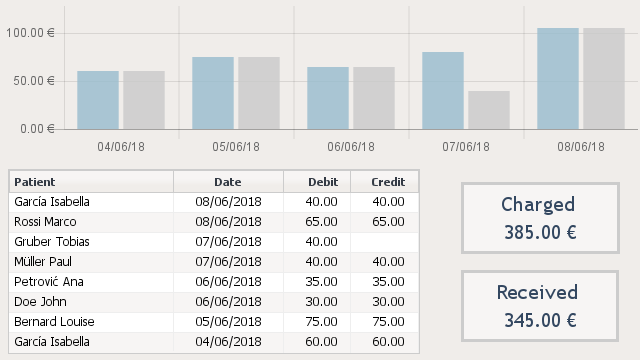The height and width of the screenshot is (360, 640).
Task: Click the 07/06/2018 date of Müller Paul
Action: click(228, 262)
